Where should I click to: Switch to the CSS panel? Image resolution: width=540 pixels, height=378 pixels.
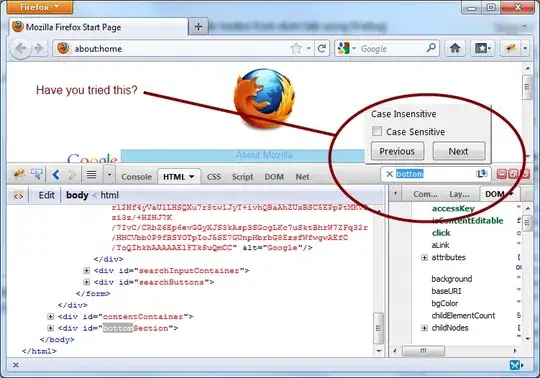[214, 177]
